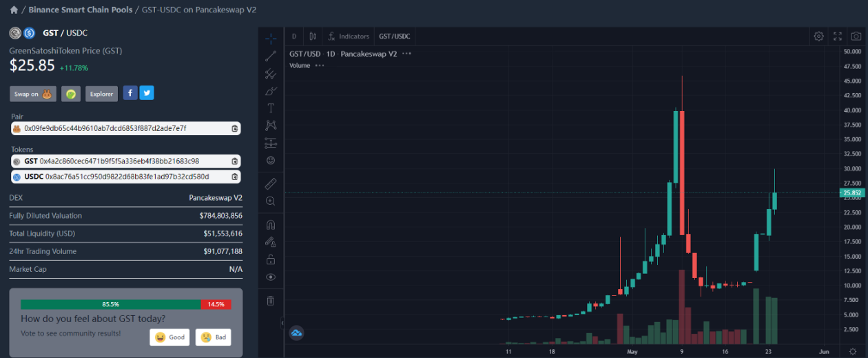Share on Twitter icon
868x358 pixels.
pos(146,93)
